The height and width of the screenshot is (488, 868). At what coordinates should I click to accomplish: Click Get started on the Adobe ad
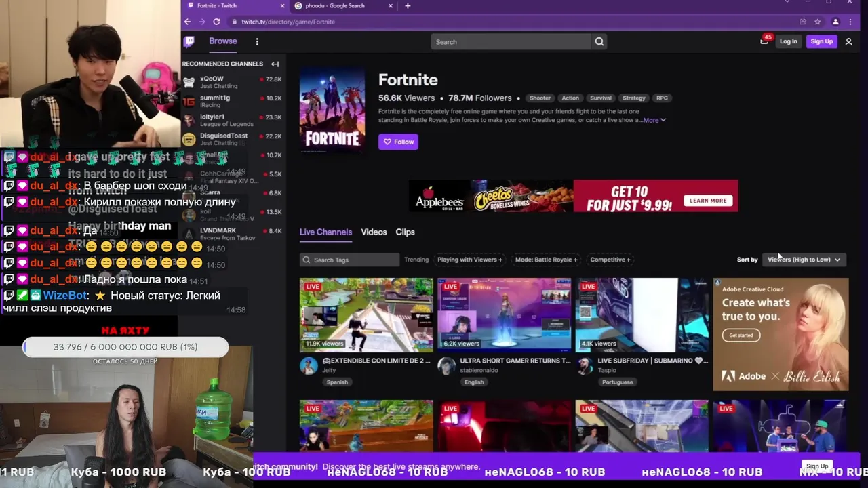[x=741, y=335]
